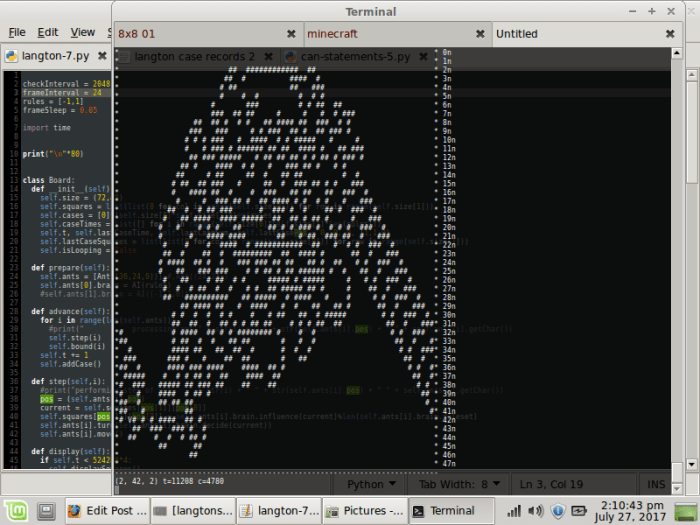
Task: Toggle the INS insert mode indicator
Action: [656, 484]
